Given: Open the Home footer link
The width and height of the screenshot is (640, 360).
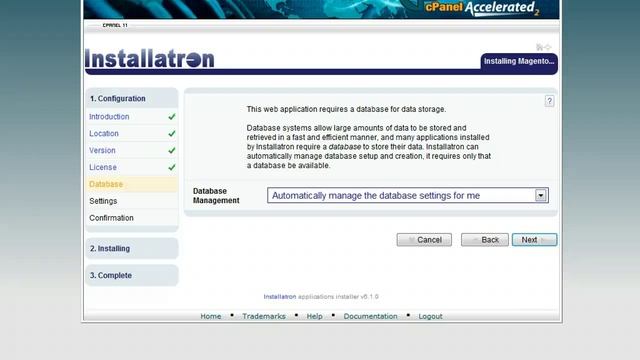Looking at the screenshot, I should (x=211, y=316).
